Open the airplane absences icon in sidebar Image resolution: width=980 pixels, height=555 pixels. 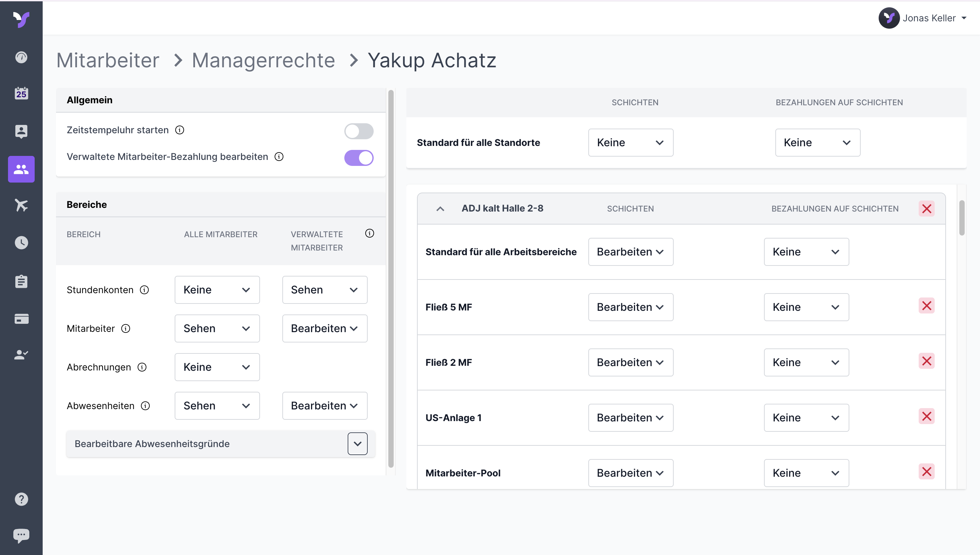(x=21, y=205)
